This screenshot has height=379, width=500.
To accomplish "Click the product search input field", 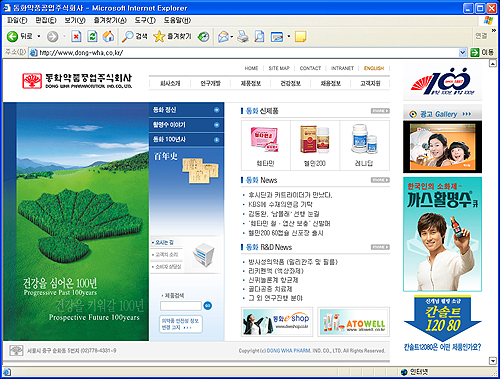I will pos(181,306).
